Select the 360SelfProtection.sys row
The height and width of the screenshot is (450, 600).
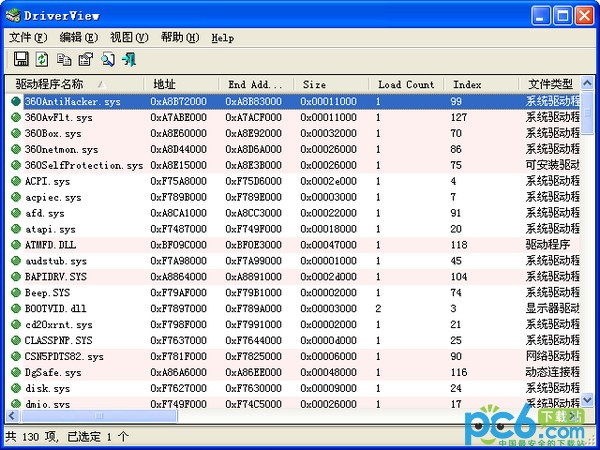click(293, 165)
